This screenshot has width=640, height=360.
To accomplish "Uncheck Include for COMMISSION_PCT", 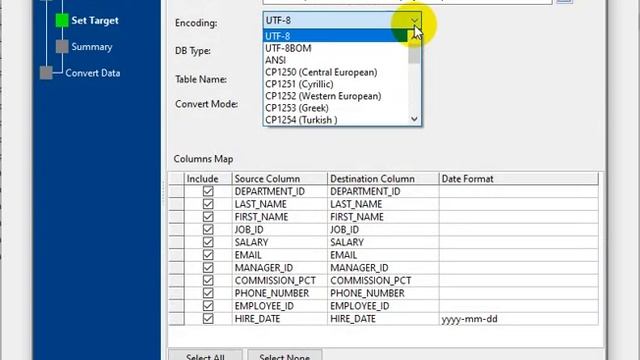I will click(x=208, y=280).
